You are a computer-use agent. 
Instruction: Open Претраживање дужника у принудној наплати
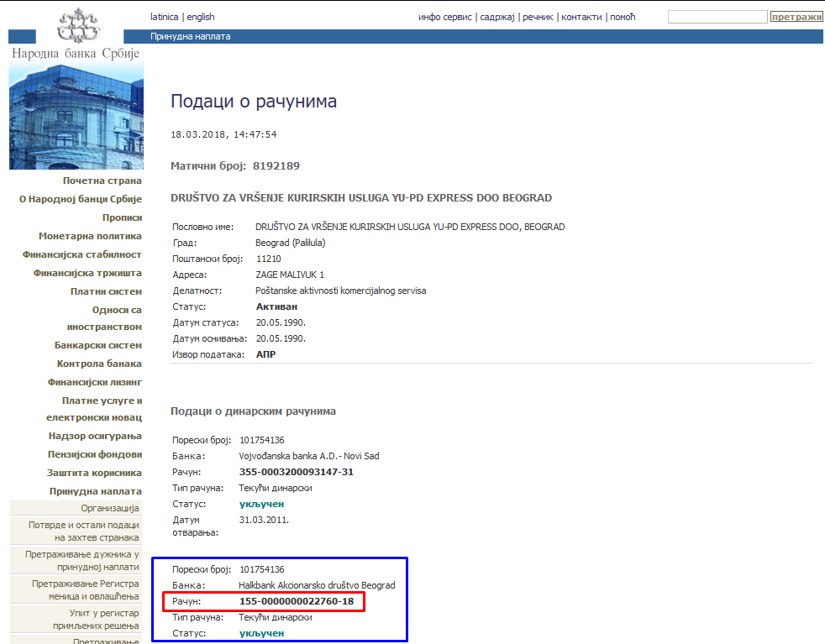(82, 560)
